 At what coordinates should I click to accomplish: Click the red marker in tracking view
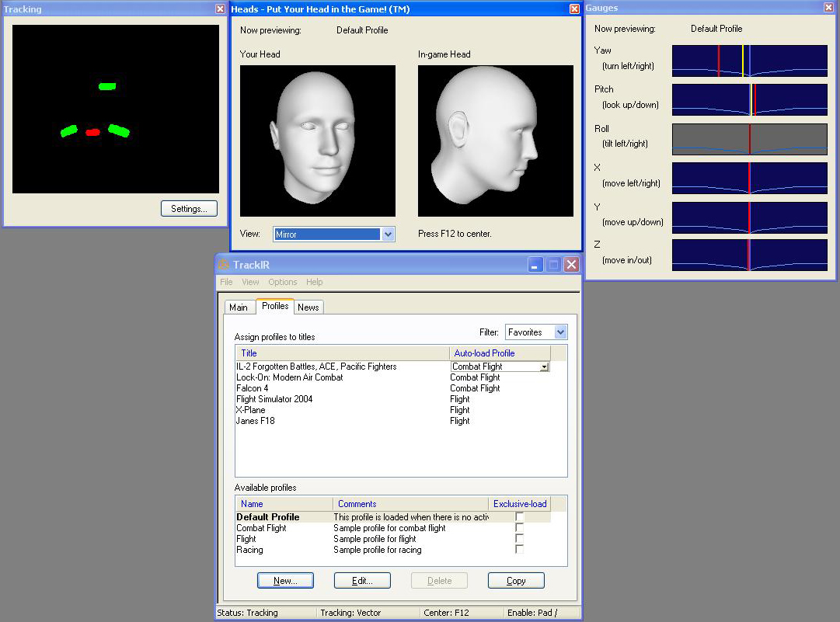(x=92, y=132)
